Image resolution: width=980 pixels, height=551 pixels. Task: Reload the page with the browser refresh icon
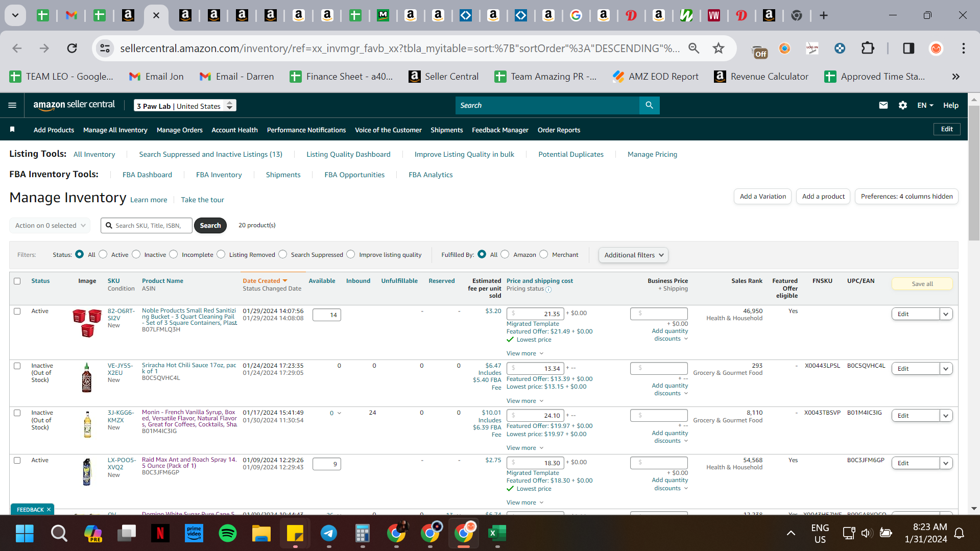coord(72,48)
